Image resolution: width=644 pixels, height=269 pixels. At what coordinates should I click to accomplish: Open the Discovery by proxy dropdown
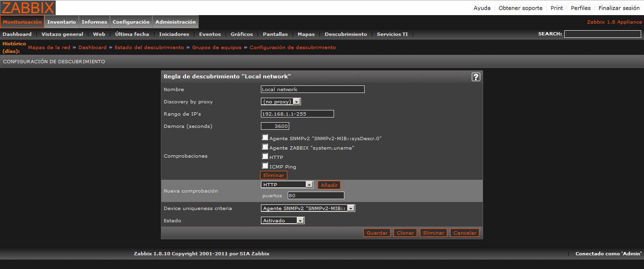coord(281,101)
